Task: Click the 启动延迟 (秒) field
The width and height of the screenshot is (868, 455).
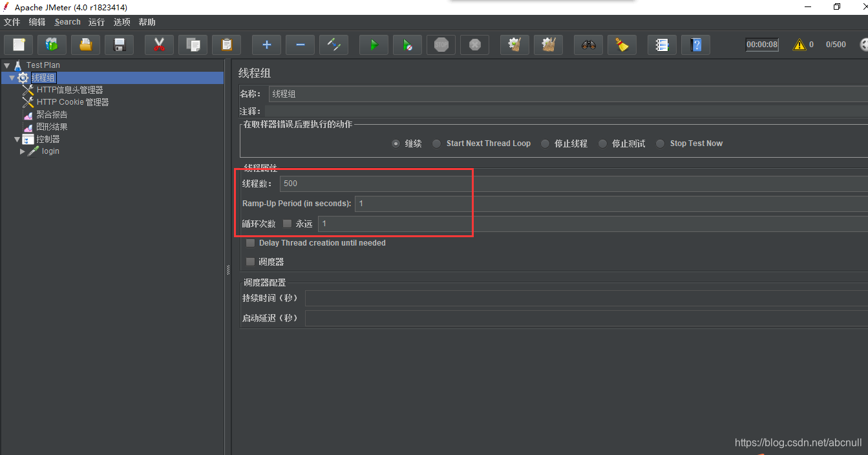Action: 586,319
